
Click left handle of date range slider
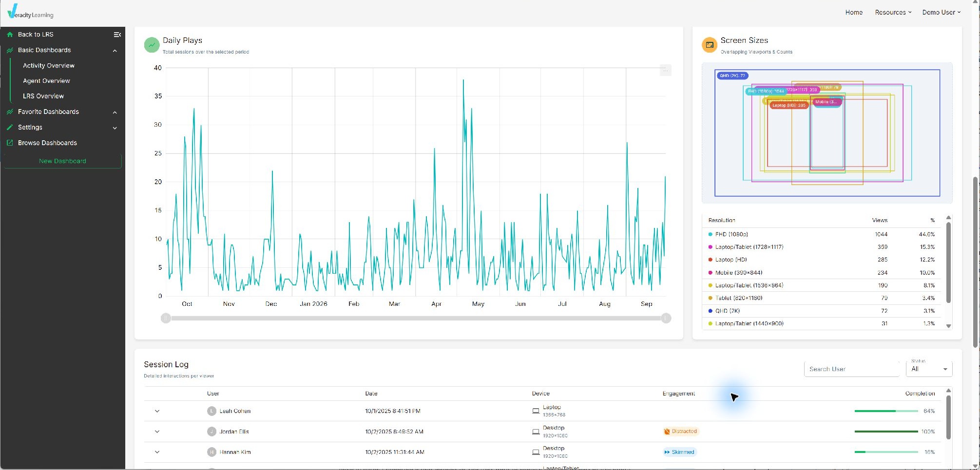(166, 319)
